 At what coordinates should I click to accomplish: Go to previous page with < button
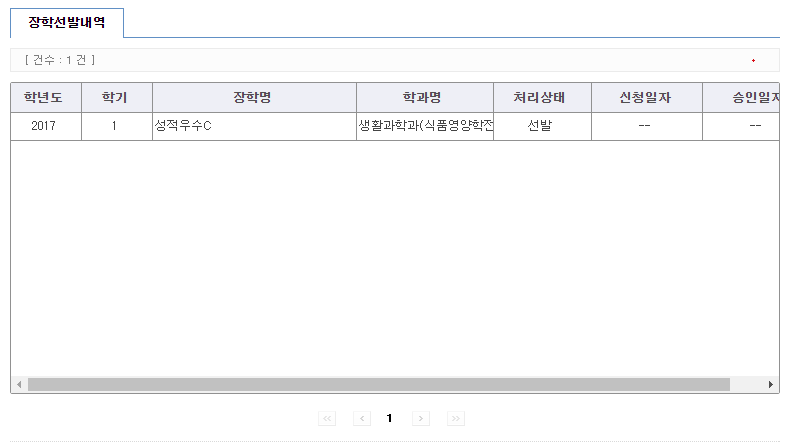[x=362, y=419]
